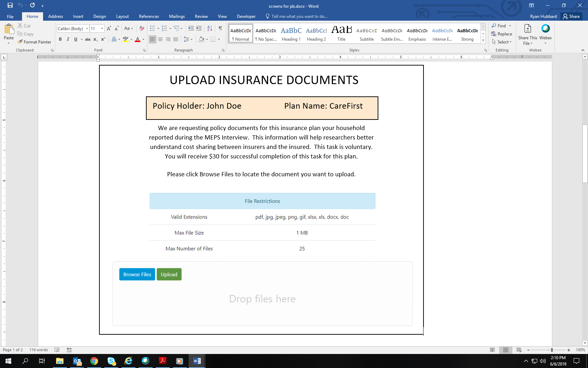Select the Heading 1 style thumbnail
The image size is (588, 368).
(291, 34)
